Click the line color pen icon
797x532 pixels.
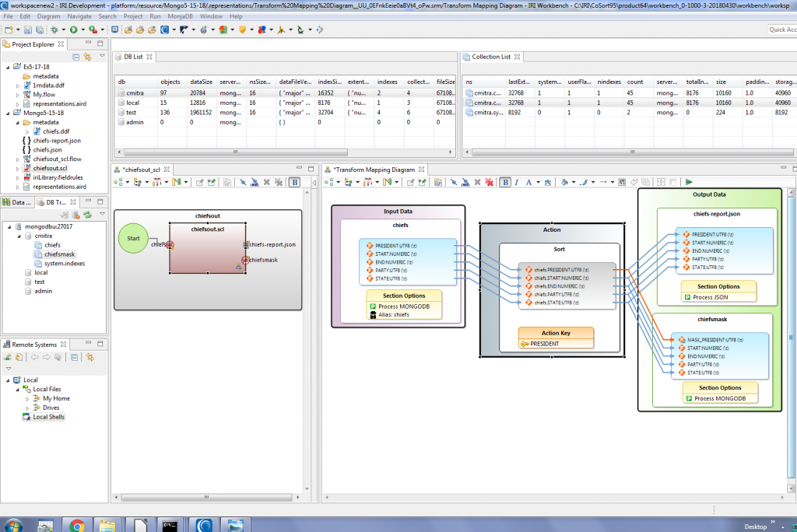[x=584, y=182]
